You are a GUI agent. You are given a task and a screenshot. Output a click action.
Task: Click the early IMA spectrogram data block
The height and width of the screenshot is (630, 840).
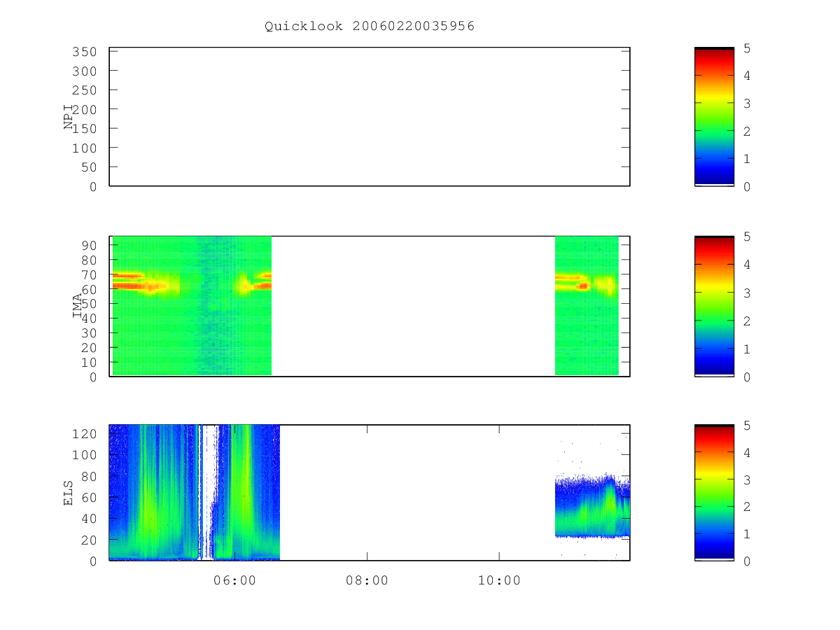click(192, 306)
